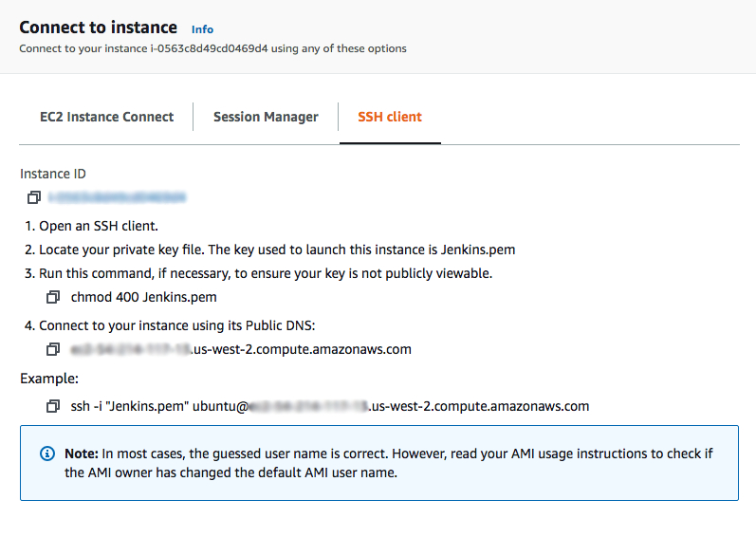Click step '1. Open an SSH client.'
The height and width of the screenshot is (537, 756).
[x=91, y=226]
